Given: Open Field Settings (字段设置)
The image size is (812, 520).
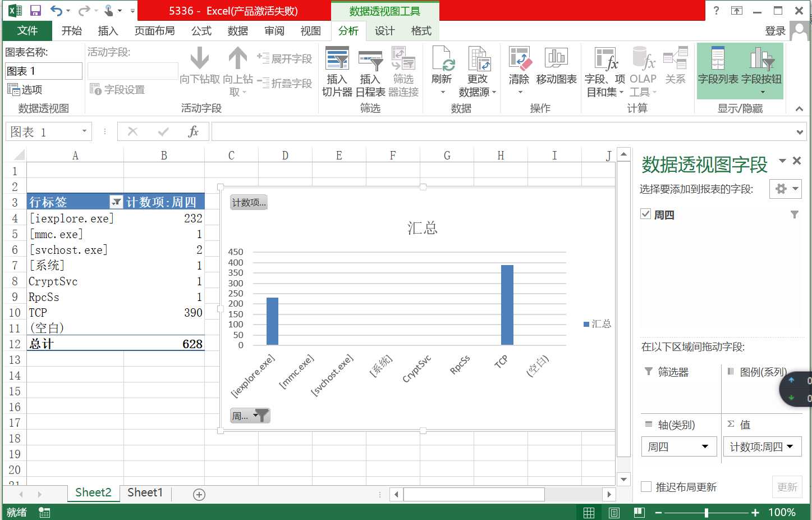Looking at the screenshot, I should 117,89.
